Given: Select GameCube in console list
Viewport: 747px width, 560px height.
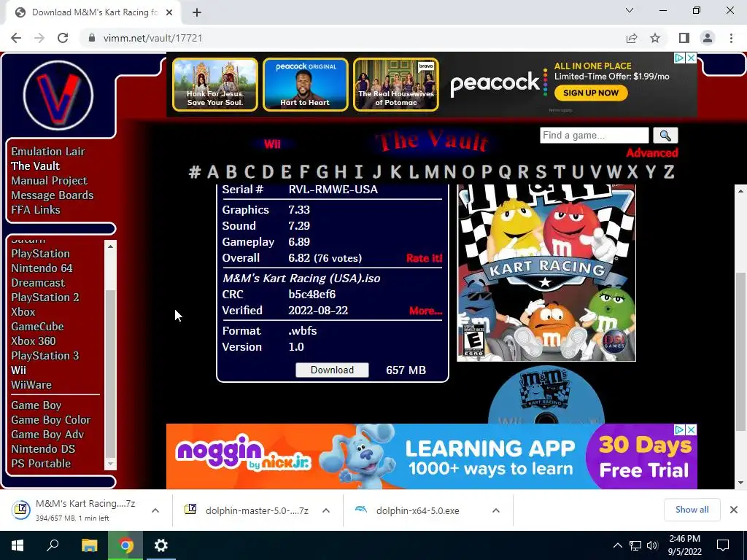Looking at the screenshot, I should pos(38,327).
